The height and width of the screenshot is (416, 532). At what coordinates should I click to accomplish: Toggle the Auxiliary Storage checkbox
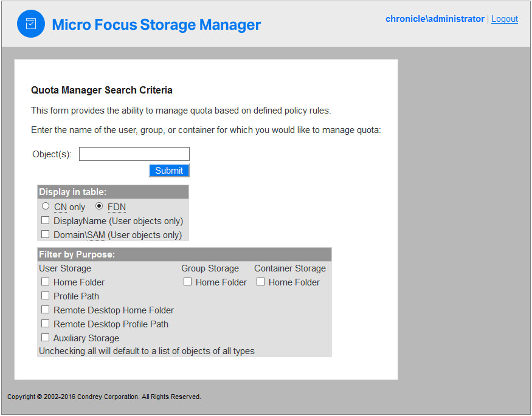pyautogui.click(x=46, y=338)
